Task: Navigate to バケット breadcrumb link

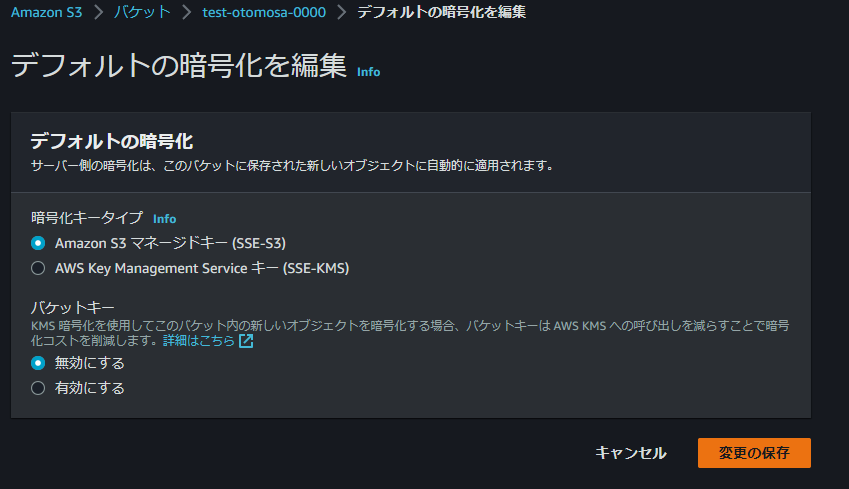Action: click(142, 12)
